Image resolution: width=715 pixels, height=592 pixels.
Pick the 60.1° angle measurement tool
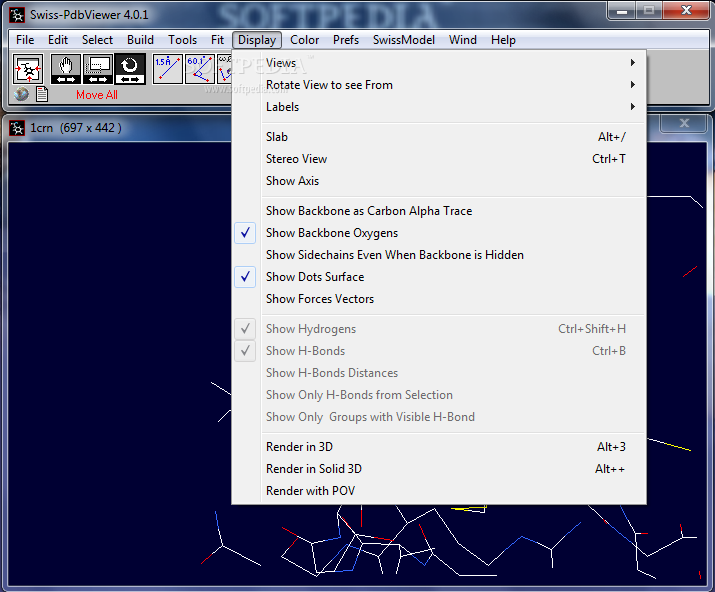200,69
